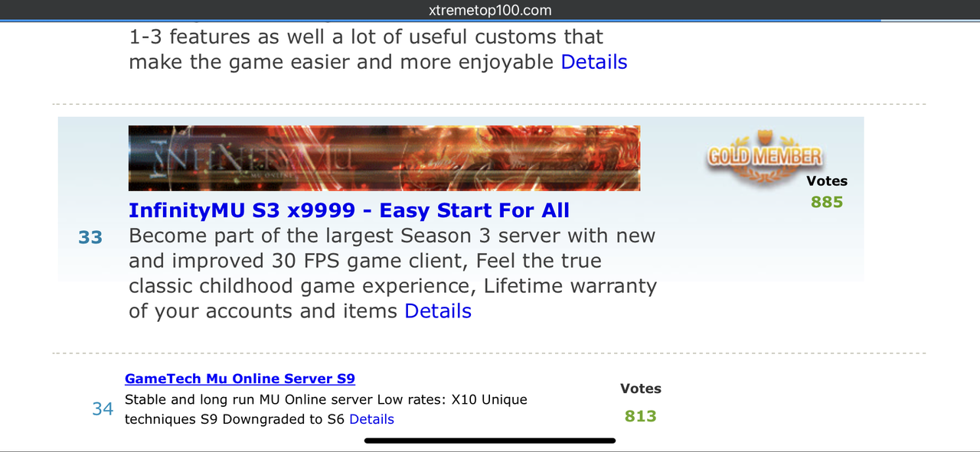Click the InfinityMU 'Become part of' description text

click(x=393, y=273)
